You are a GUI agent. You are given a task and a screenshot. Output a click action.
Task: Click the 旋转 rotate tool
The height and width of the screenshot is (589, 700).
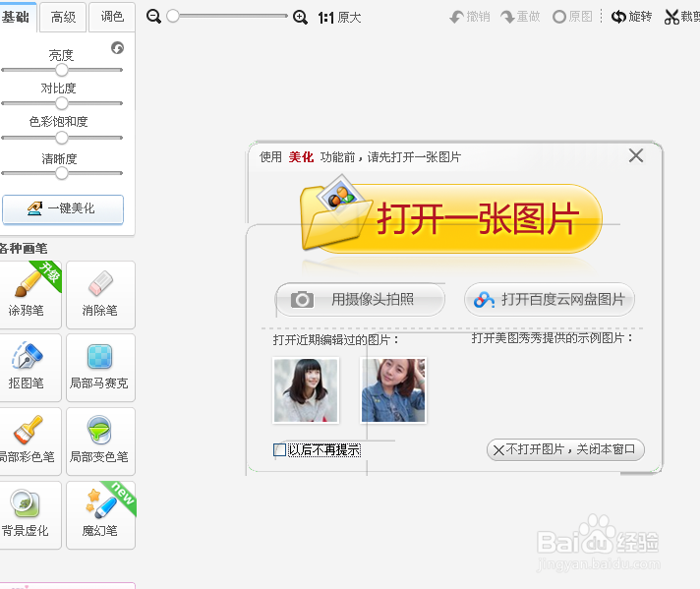[x=632, y=17]
